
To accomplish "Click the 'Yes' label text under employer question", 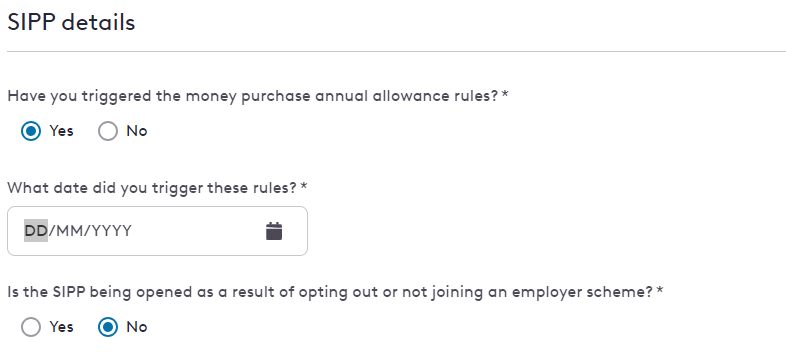I will tap(61, 327).
